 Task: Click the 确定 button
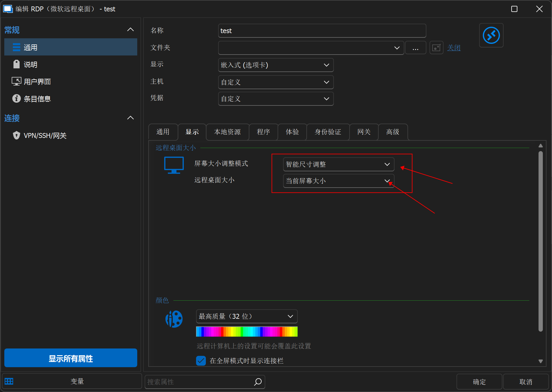pos(479,382)
